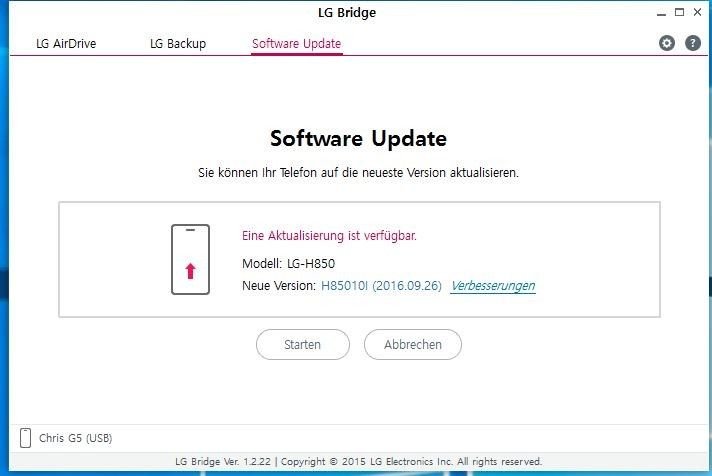Cancel the update with Abbrechen button
712x476 pixels.
[x=413, y=345]
